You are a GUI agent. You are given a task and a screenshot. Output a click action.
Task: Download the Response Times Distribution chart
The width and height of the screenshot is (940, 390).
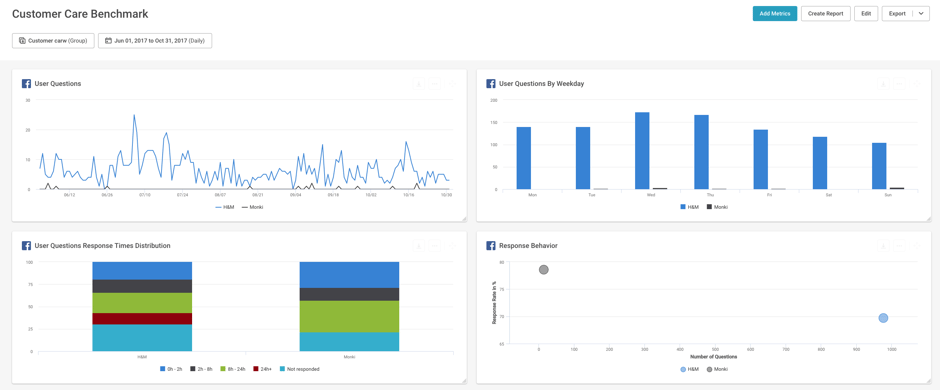click(419, 246)
